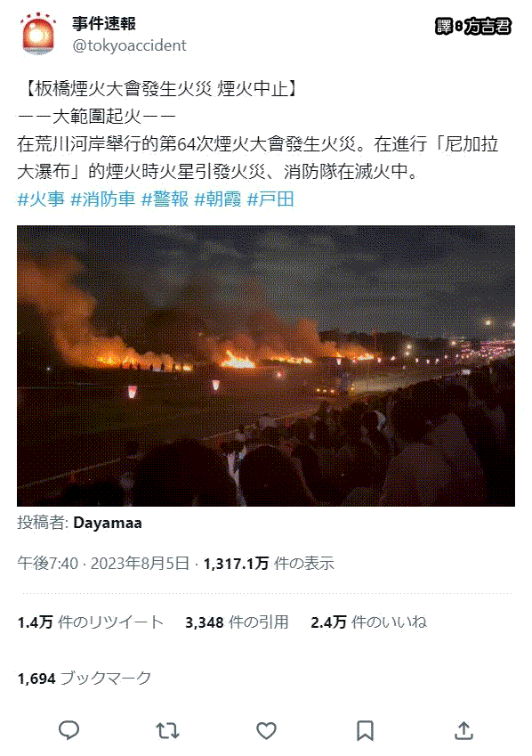Click the 午後7:40 2023年8月5日 timestamp
Screen dimensions: 532x756
point(103,563)
